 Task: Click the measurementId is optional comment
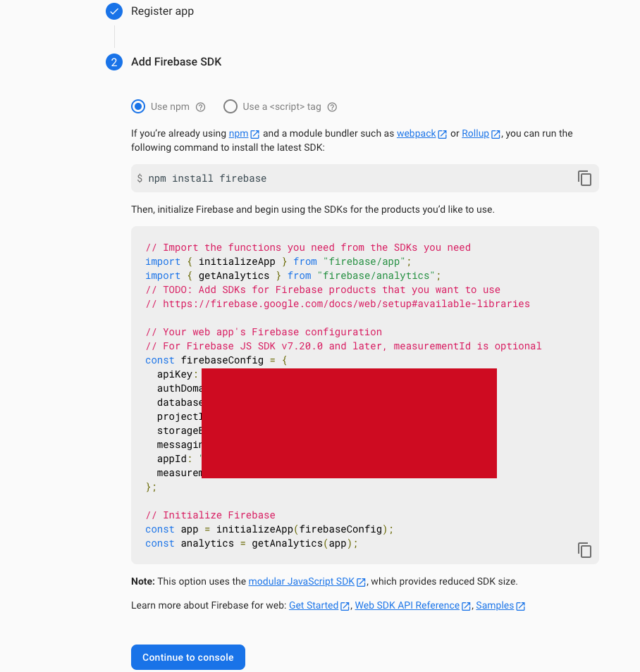click(343, 346)
